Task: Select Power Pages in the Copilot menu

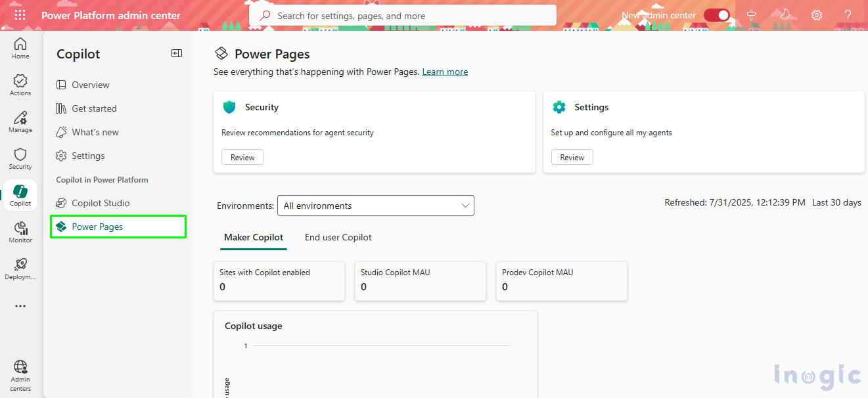Action: (x=118, y=227)
